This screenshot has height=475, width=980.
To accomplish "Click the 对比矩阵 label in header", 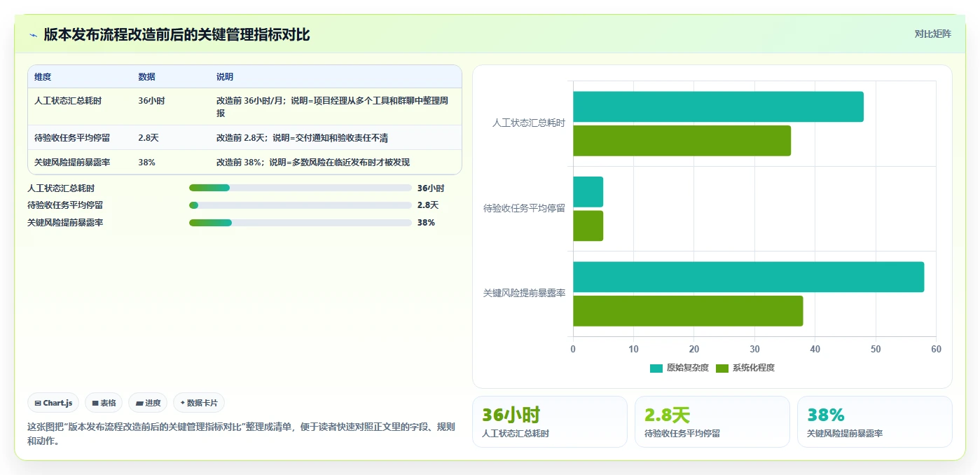I will click(933, 34).
